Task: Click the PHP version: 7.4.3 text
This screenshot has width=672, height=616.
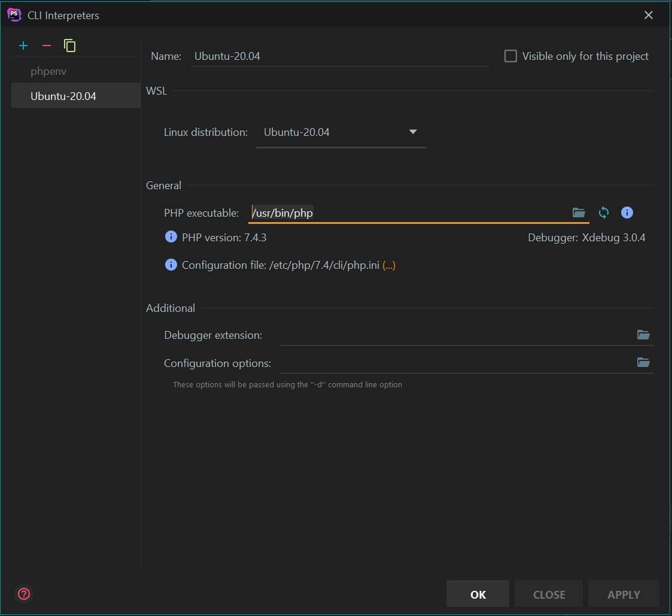Action: point(224,238)
